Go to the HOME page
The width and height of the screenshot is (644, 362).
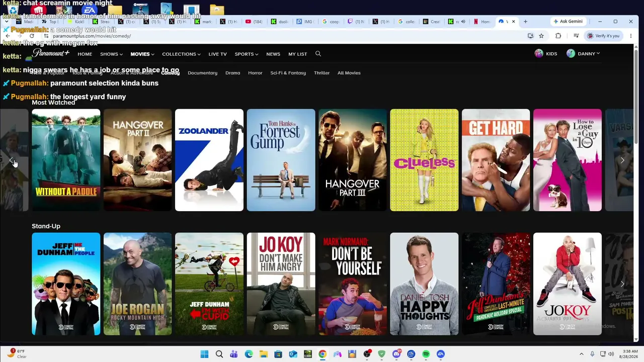point(85,54)
